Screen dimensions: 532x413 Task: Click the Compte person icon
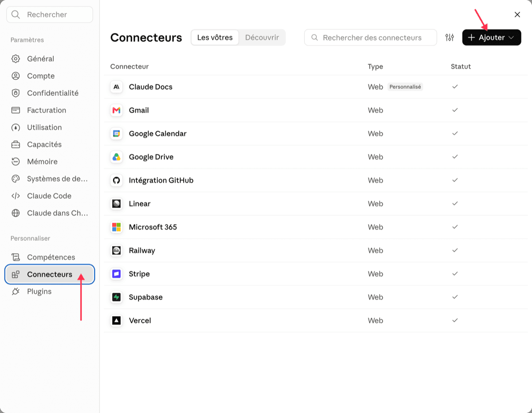tap(16, 76)
